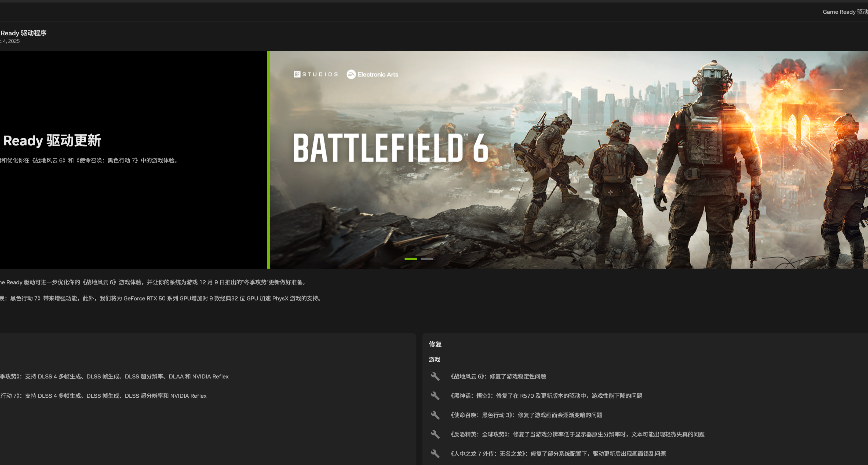This screenshot has width=868, height=465.
Task: Click wrench icon beside 人中之龙 7 外传 fix
Action: [x=435, y=453]
